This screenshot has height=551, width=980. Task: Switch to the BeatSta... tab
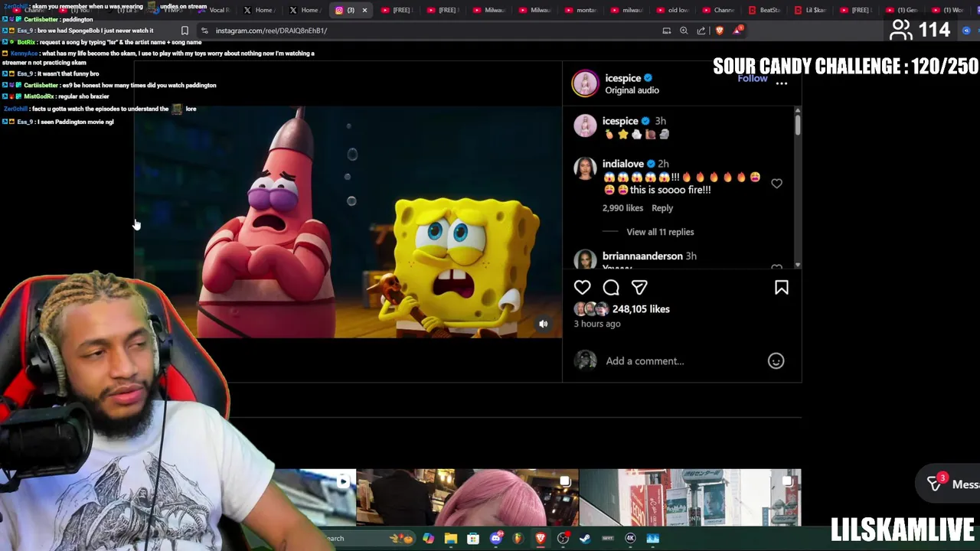point(764,10)
